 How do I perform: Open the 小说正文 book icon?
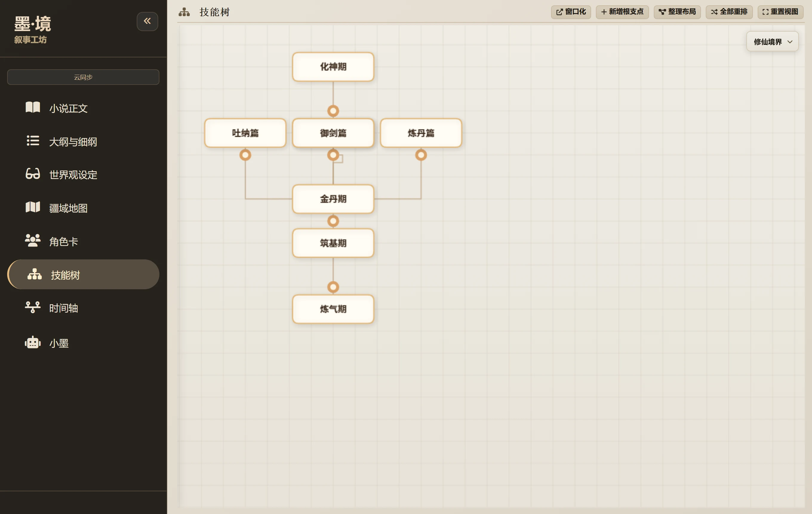pyautogui.click(x=33, y=107)
